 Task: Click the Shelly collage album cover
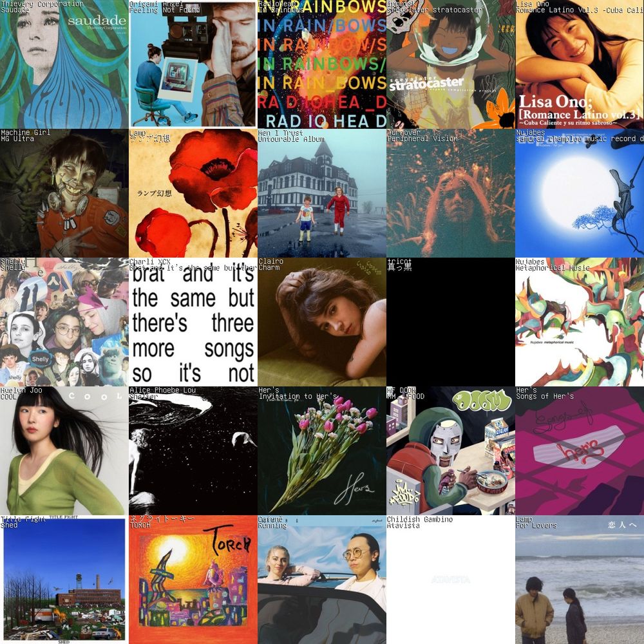(64, 322)
